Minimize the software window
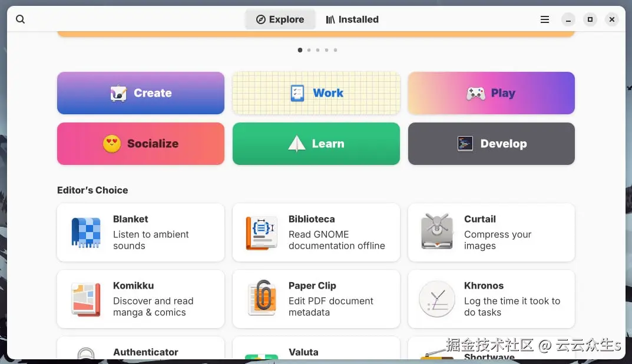 (x=568, y=19)
